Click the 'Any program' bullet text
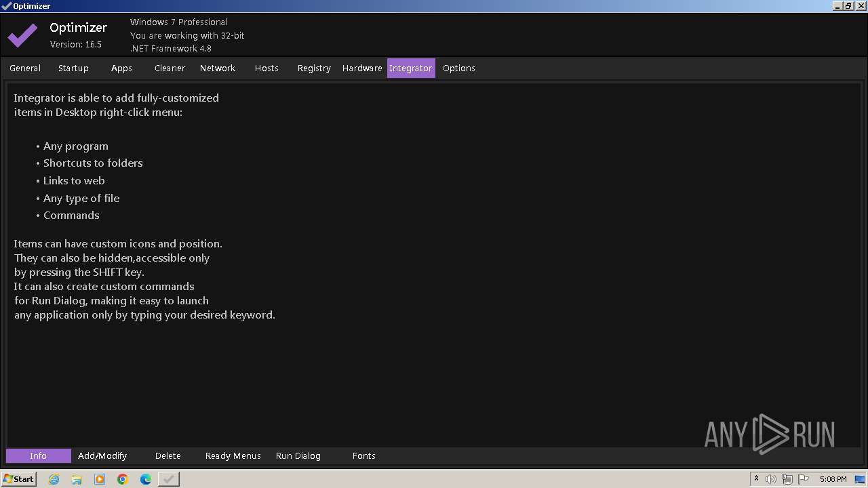This screenshot has width=868, height=488. click(x=76, y=146)
